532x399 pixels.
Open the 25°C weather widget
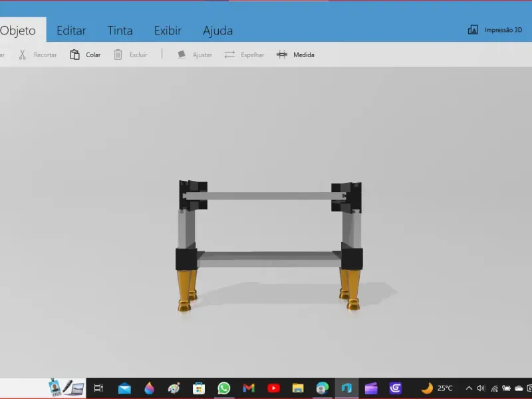click(x=437, y=388)
